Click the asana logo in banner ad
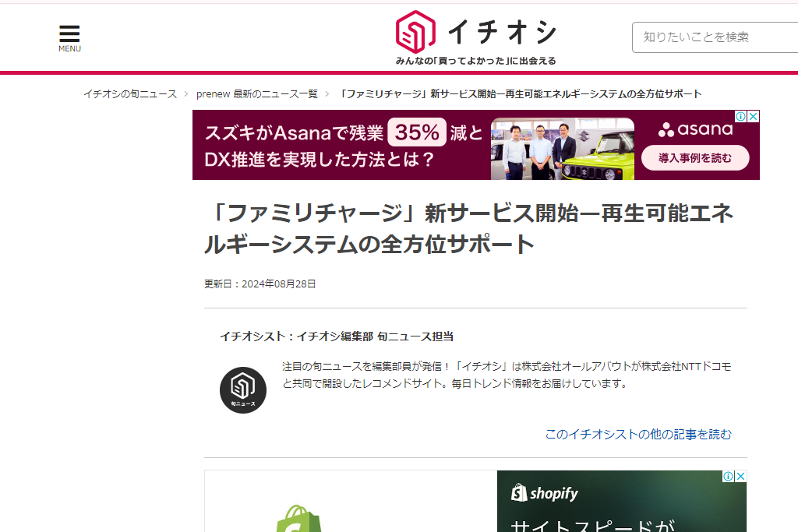 (x=695, y=129)
